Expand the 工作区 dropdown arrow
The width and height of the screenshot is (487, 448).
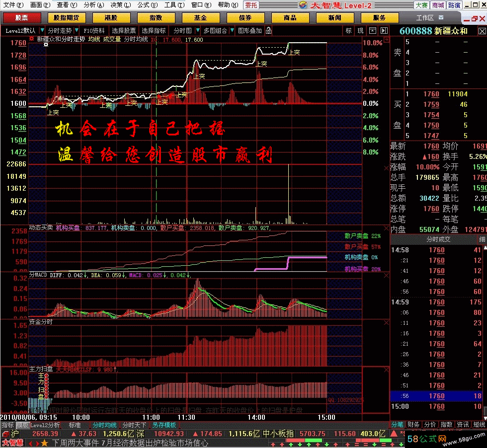click(x=441, y=18)
